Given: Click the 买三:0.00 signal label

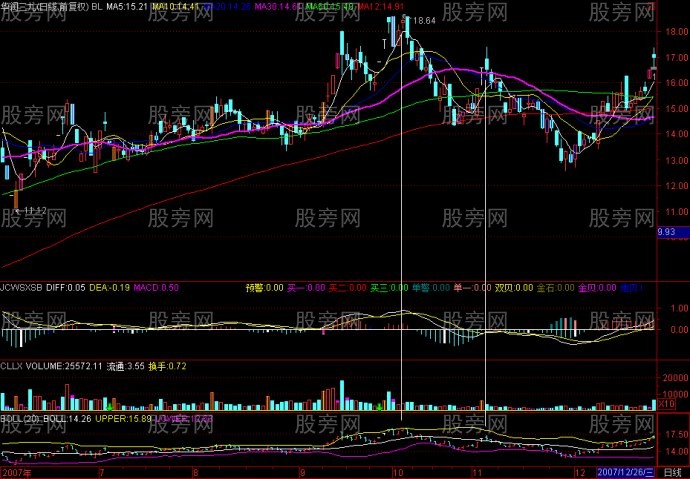Looking at the screenshot, I should 389,288.
